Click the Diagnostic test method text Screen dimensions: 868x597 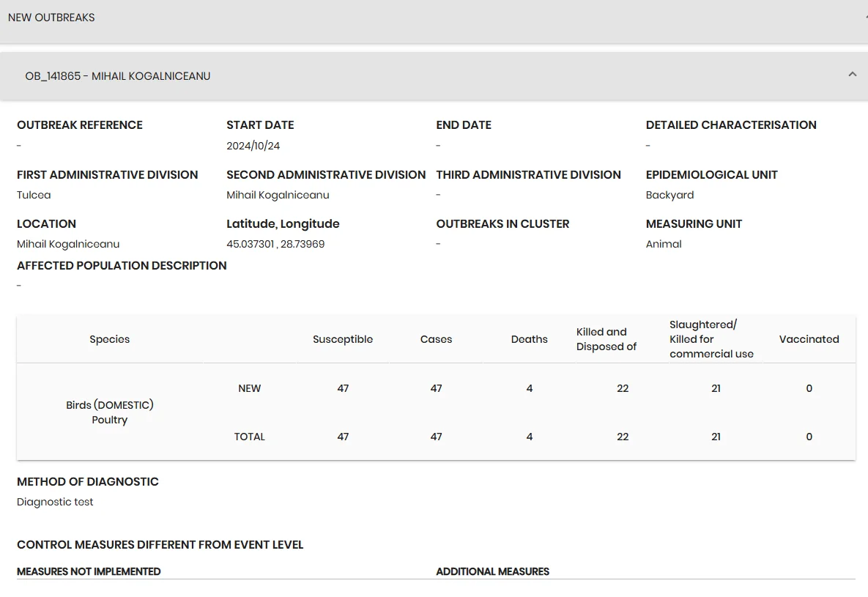pos(55,502)
